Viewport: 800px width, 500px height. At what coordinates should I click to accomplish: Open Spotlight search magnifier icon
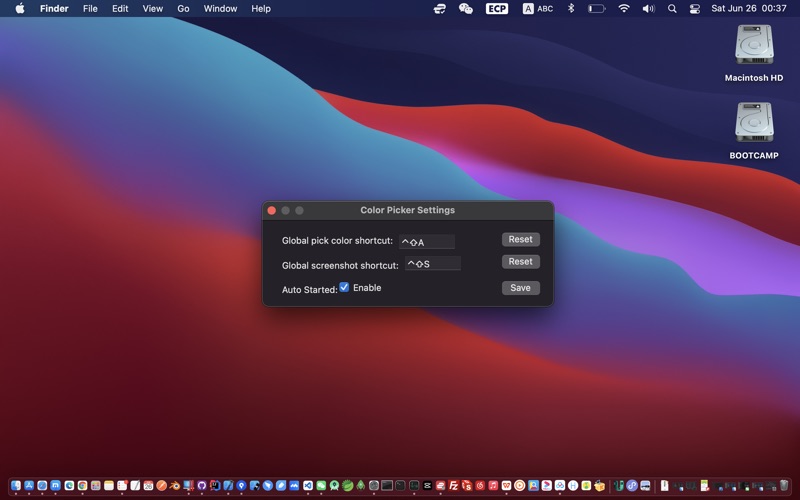tap(672, 9)
